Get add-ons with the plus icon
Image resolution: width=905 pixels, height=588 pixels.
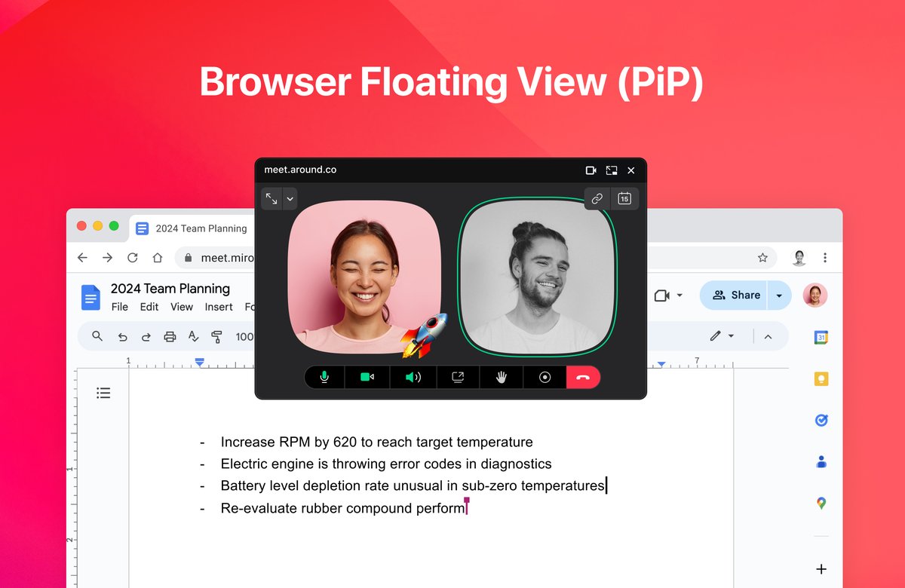pyautogui.click(x=821, y=569)
